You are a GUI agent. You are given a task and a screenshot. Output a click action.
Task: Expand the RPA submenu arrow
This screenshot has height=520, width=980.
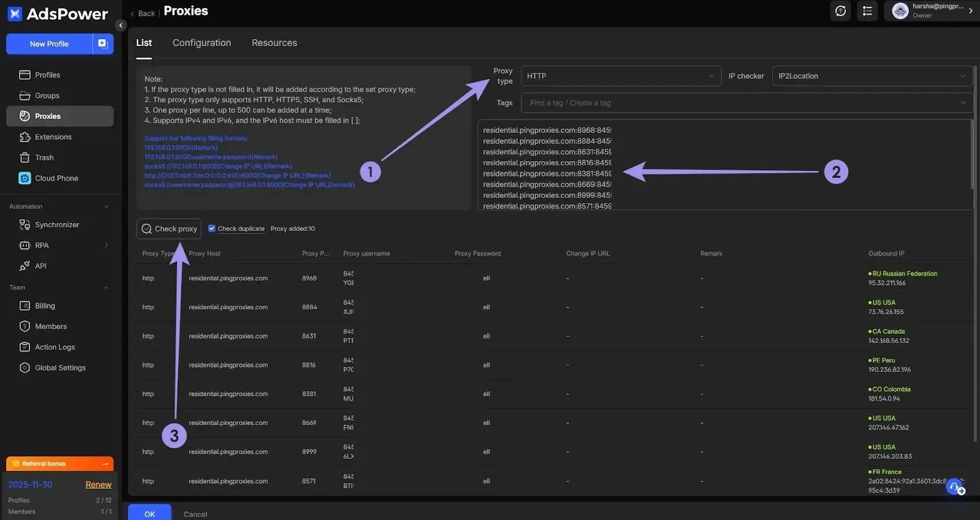(x=107, y=245)
